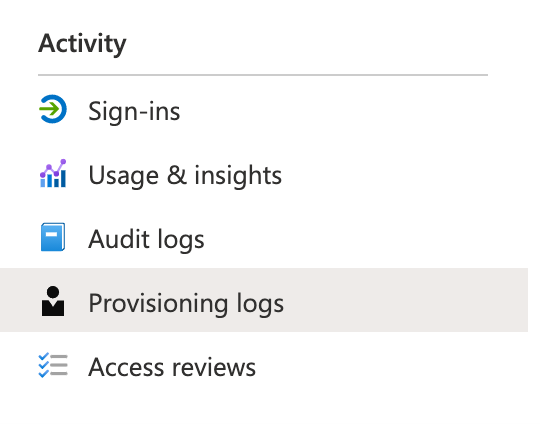The height and width of the screenshot is (424, 540).
Task: Click the "Provisioning logs" text label
Action: coord(186,303)
